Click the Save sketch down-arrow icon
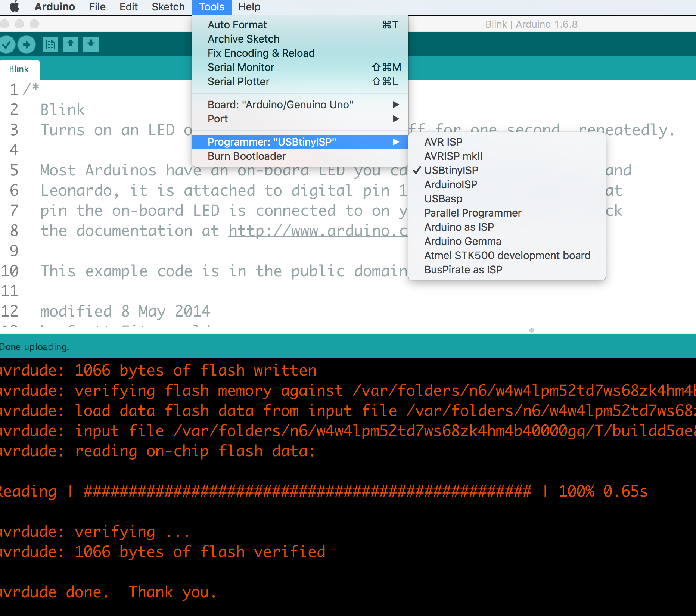 pos(90,45)
